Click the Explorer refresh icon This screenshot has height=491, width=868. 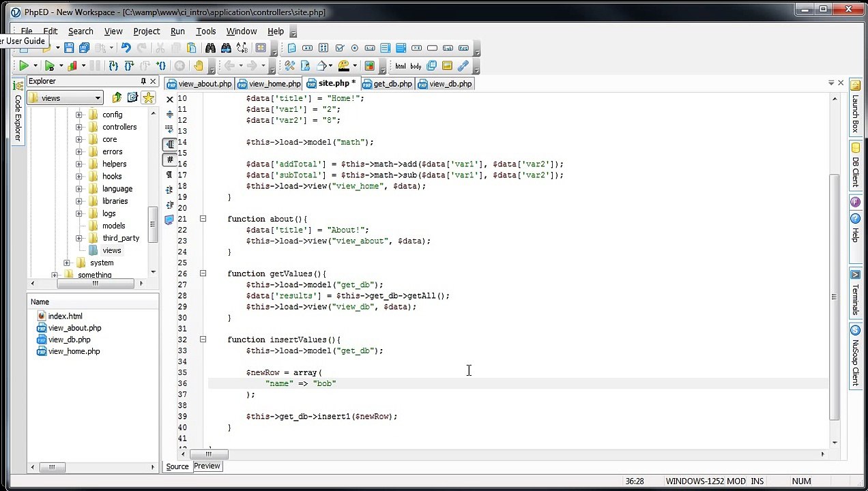[132, 98]
